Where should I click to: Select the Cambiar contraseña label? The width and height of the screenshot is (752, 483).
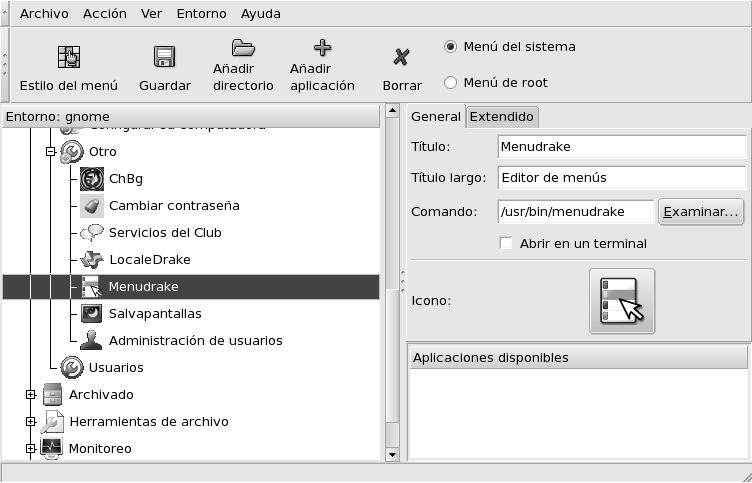point(174,206)
